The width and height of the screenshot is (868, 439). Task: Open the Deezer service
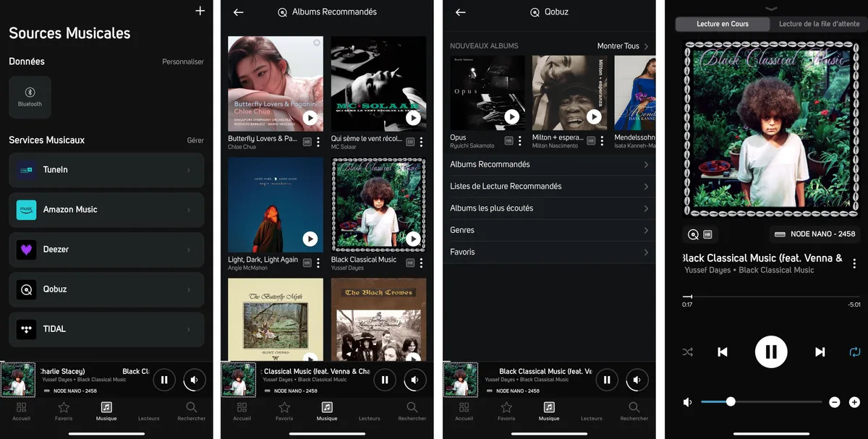coord(106,250)
